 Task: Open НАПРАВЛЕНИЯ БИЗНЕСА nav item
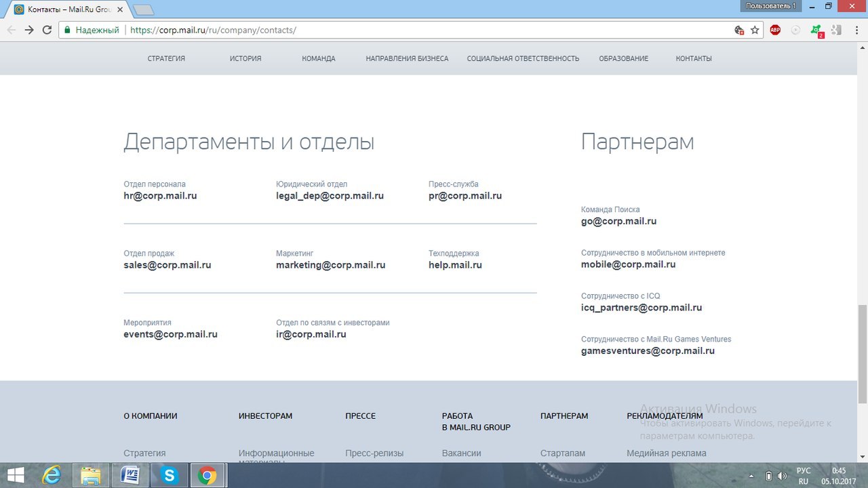pyautogui.click(x=407, y=58)
